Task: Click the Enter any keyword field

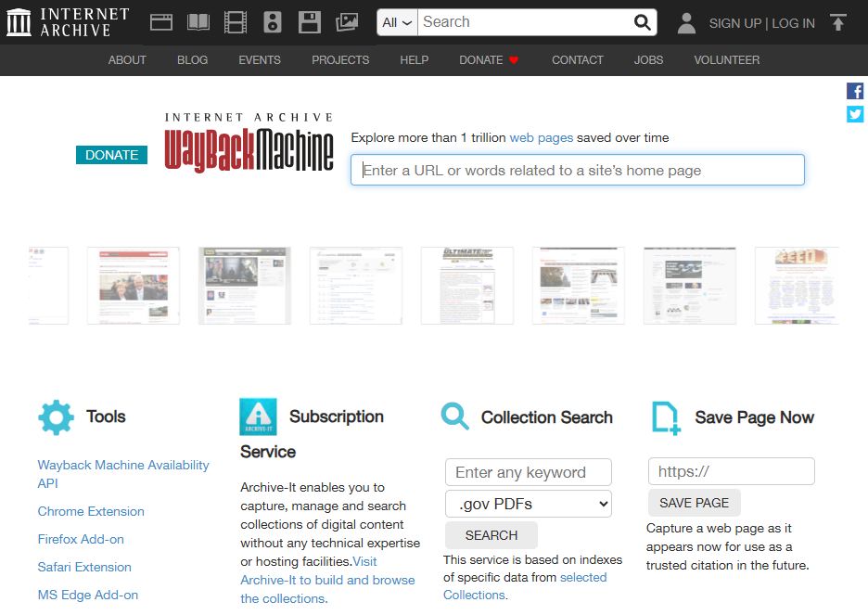Action: 528,472
